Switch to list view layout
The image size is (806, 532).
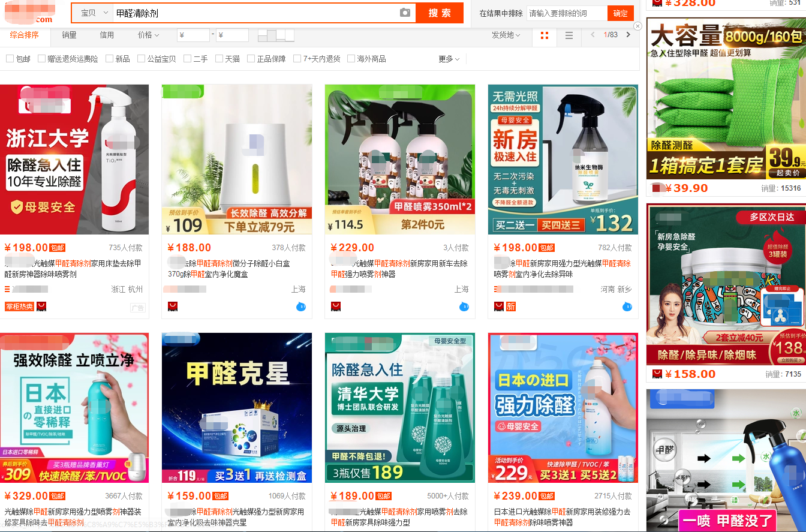pyautogui.click(x=569, y=35)
